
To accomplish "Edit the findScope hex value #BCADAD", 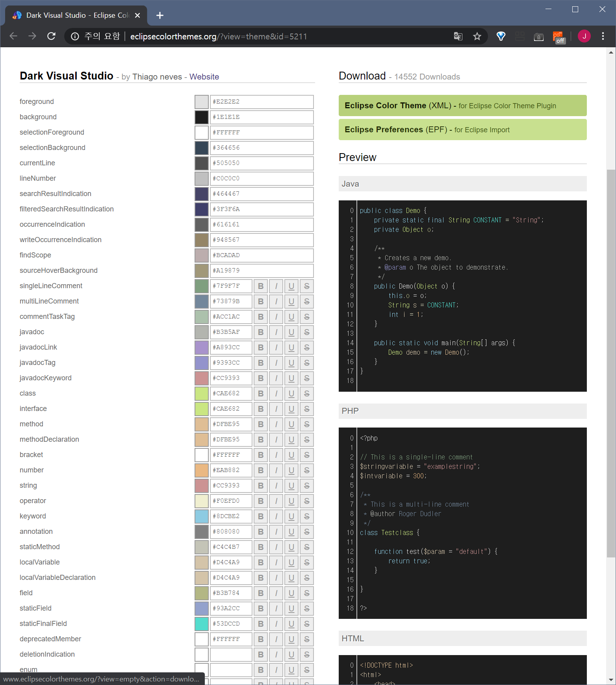I will (x=262, y=255).
